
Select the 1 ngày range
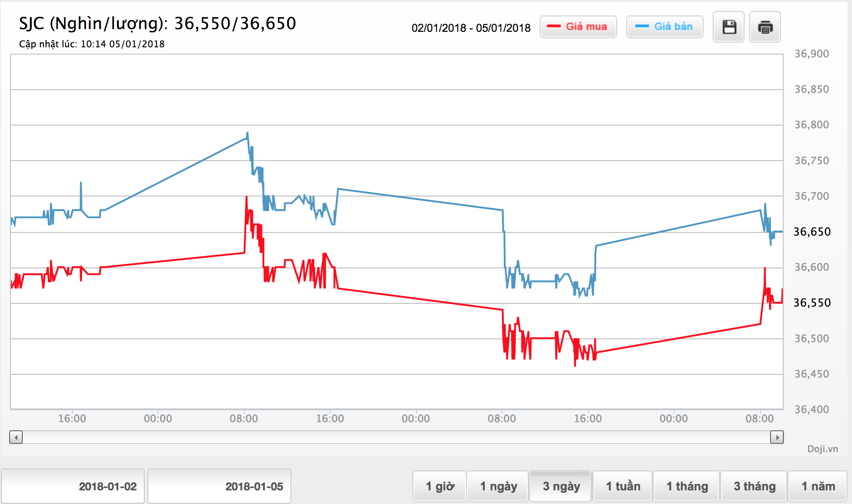click(498, 486)
